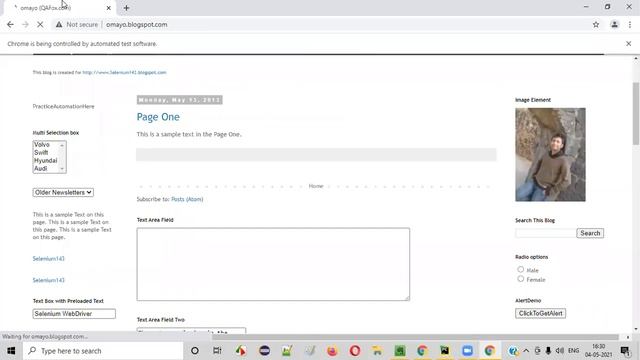The height and width of the screenshot is (360, 640).
Task: Click the page vertical scrollbar thumb
Action: (636, 113)
